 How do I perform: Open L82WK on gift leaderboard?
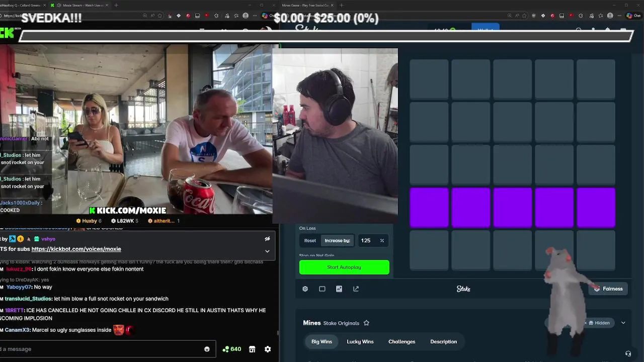point(124,221)
